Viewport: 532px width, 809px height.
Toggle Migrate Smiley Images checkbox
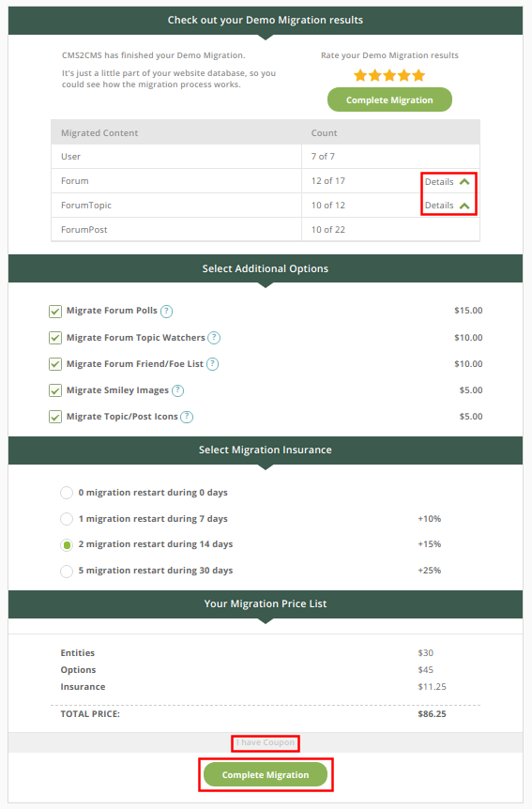click(x=55, y=390)
